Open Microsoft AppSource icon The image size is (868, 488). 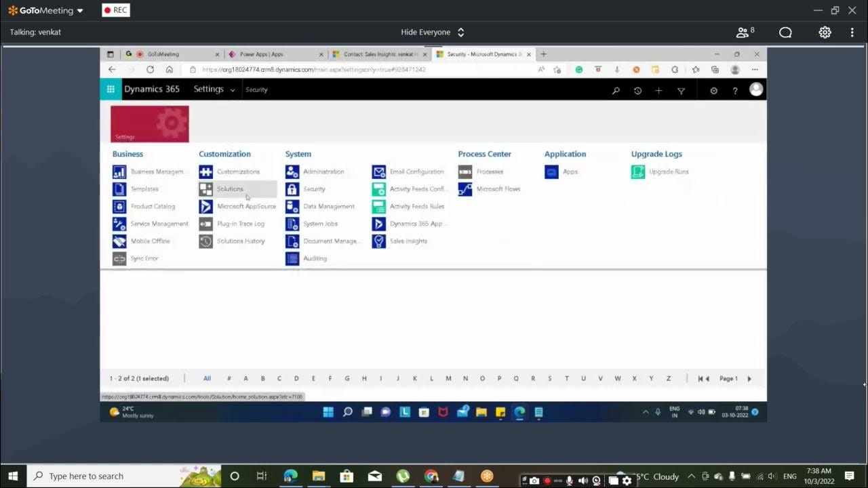coord(205,207)
